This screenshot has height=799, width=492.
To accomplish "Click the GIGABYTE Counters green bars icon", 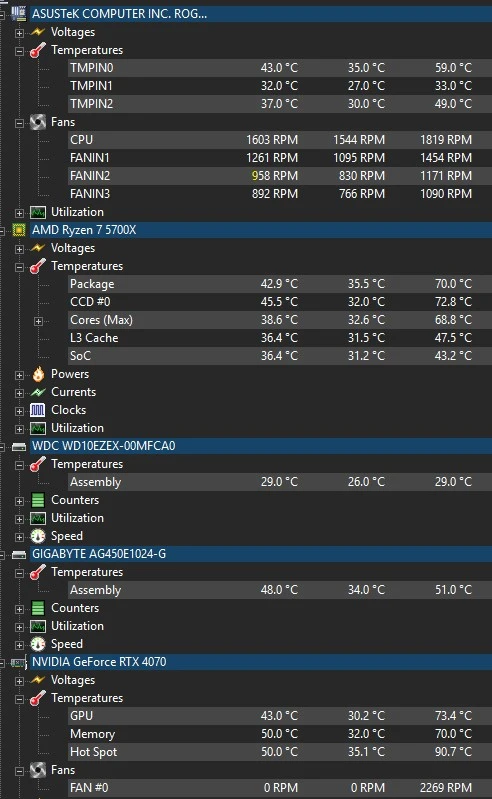I will 38,608.
